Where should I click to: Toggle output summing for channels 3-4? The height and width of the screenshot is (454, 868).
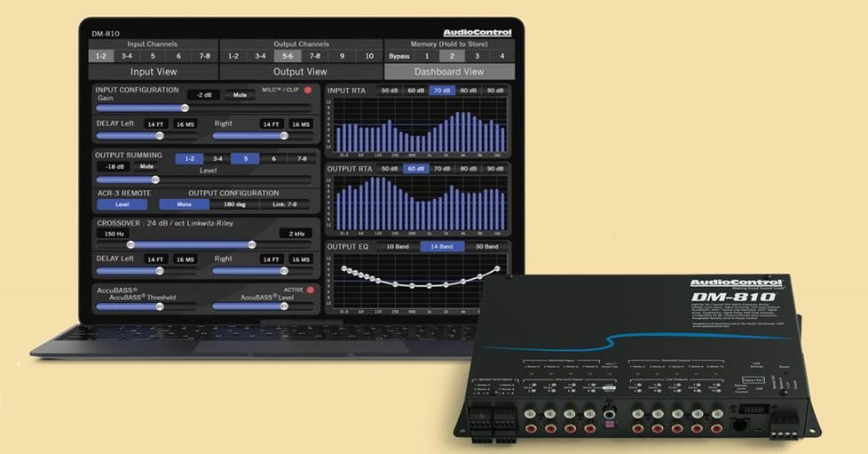point(217,159)
